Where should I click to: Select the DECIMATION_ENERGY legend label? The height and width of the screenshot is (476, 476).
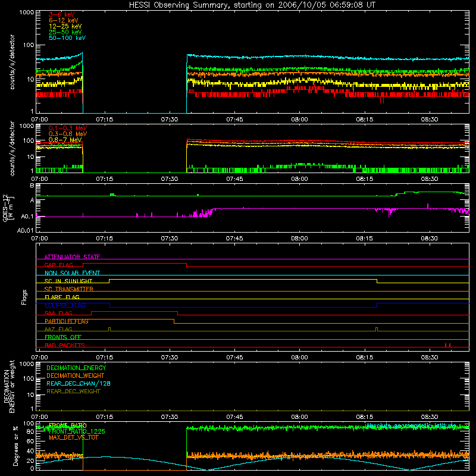point(76,368)
